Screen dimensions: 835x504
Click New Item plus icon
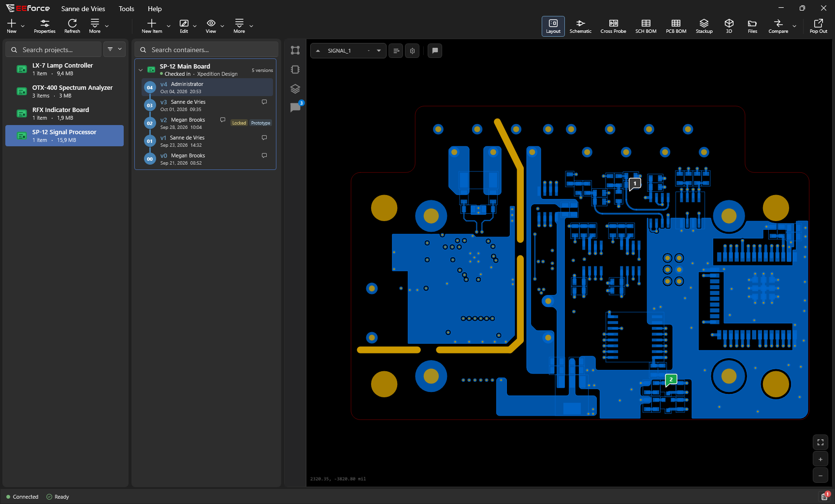click(152, 23)
